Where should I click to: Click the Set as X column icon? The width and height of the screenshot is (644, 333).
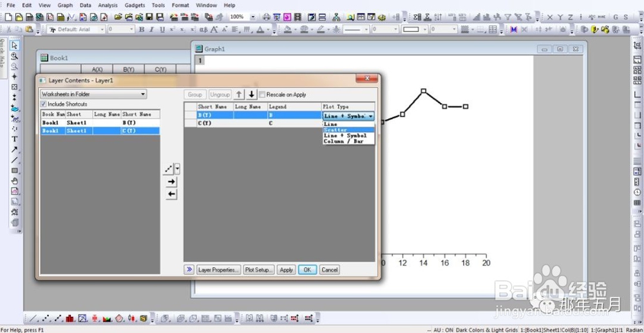(549, 17)
